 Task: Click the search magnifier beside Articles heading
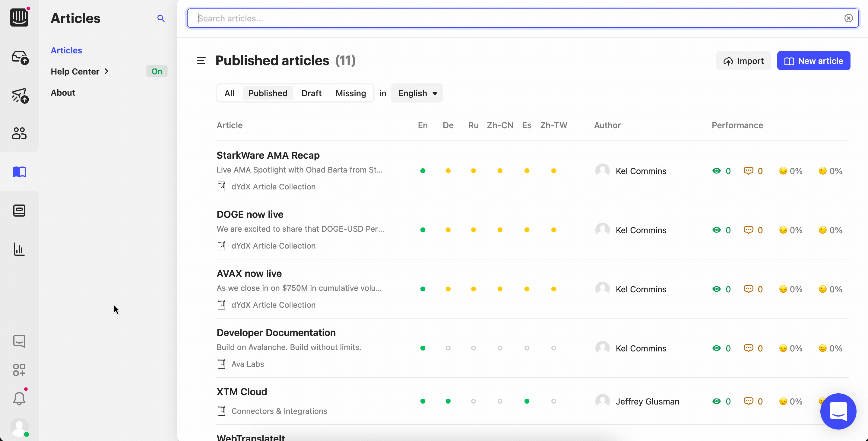pyautogui.click(x=161, y=18)
